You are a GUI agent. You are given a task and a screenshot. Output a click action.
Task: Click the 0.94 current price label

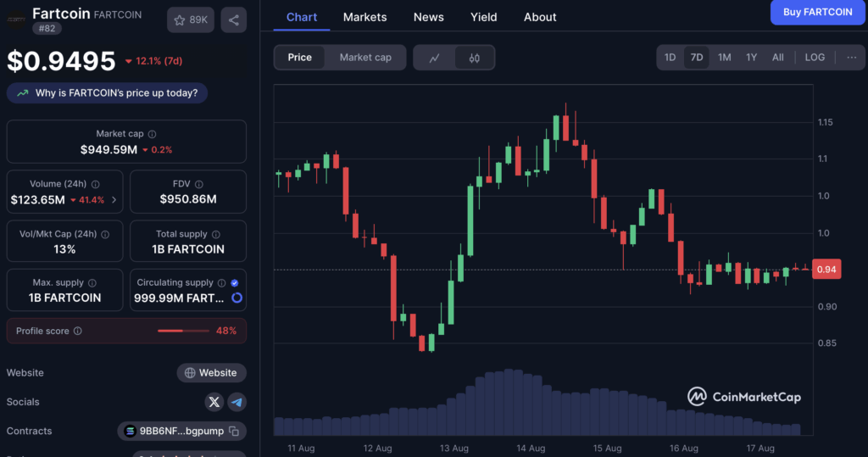[x=826, y=270]
